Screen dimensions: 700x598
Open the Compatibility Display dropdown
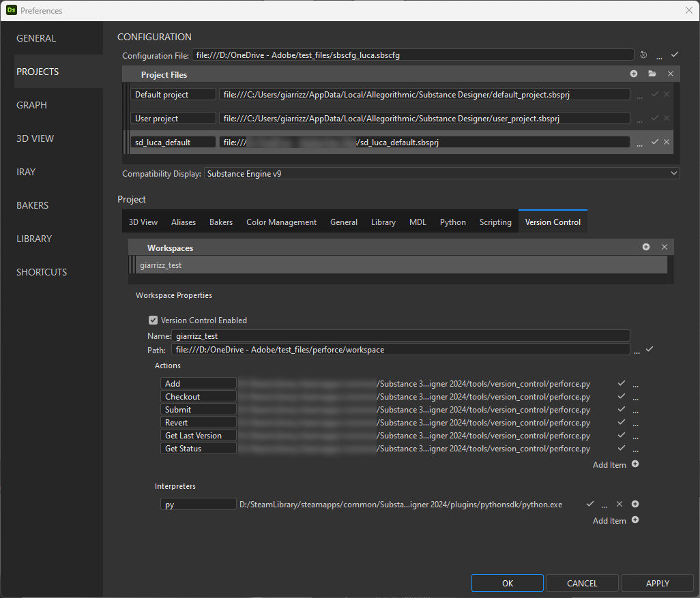[x=442, y=174]
